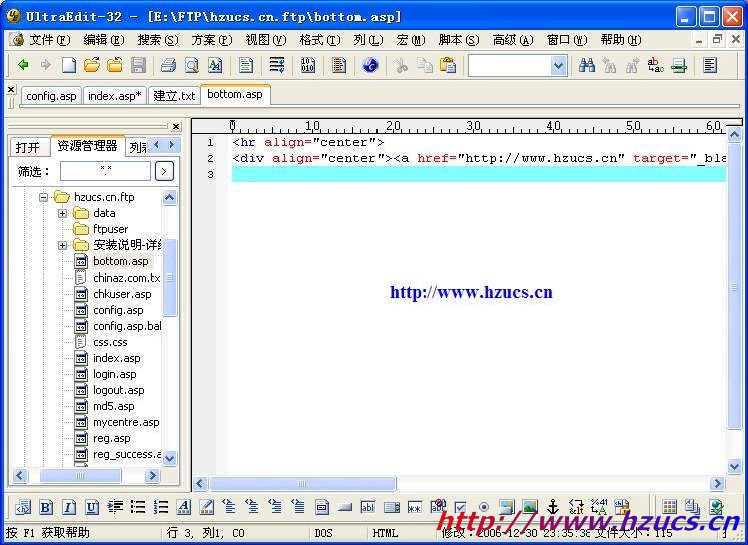
Task: Click editor horizontal scrollbar right arrow
Action: coord(717,484)
